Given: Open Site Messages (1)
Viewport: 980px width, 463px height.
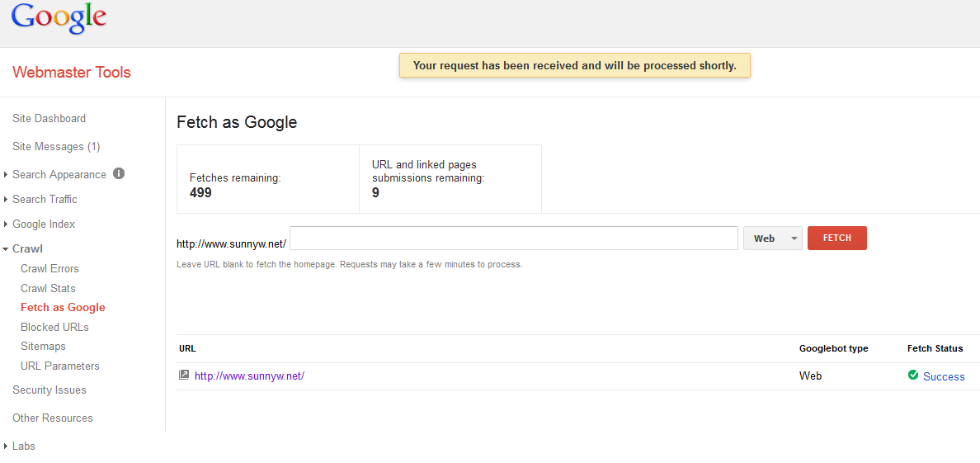Looking at the screenshot, I should 56,146.
